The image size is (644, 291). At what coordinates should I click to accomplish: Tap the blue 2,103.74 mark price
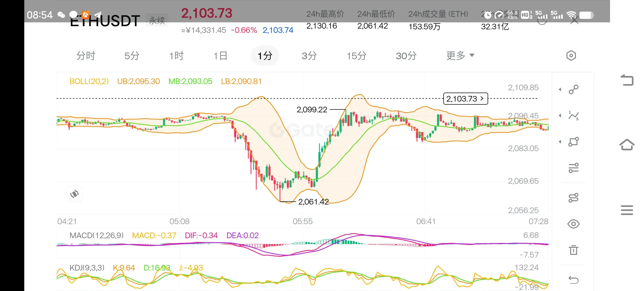pos(278,30)
